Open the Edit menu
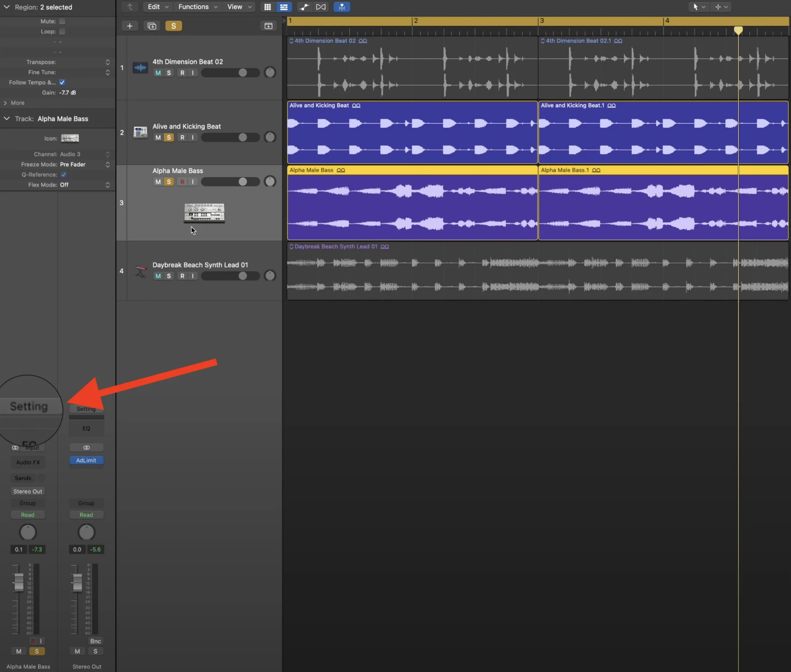Image resolution: width=791 pixels, height=672 pixels. click(158, 7)
